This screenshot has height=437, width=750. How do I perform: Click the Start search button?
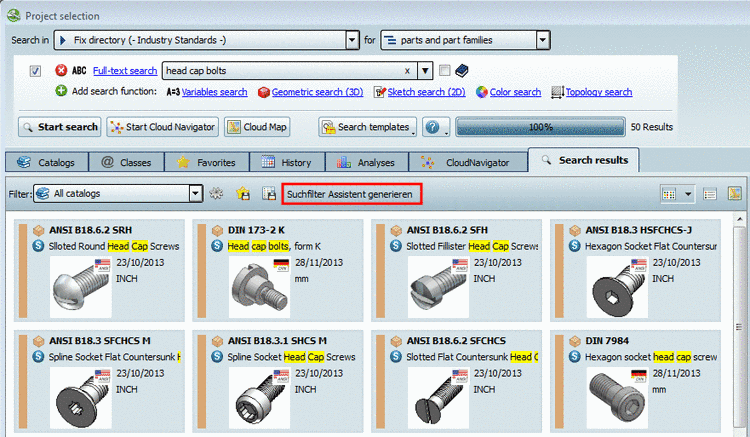click(x=60, y=127)
